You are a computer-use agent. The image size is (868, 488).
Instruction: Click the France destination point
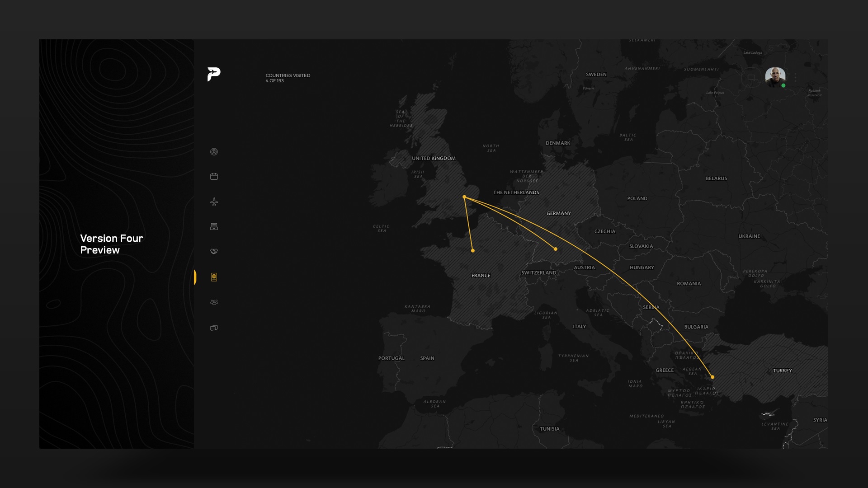point(473,251)
